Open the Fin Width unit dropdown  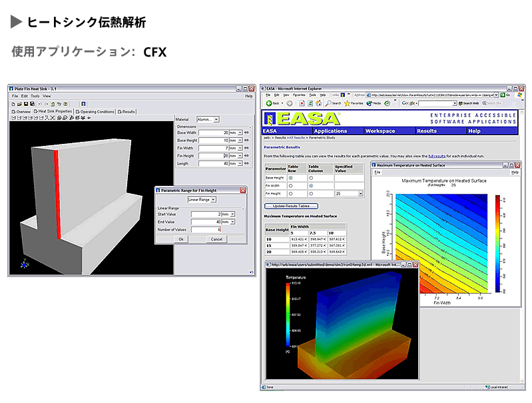point(240,148)
